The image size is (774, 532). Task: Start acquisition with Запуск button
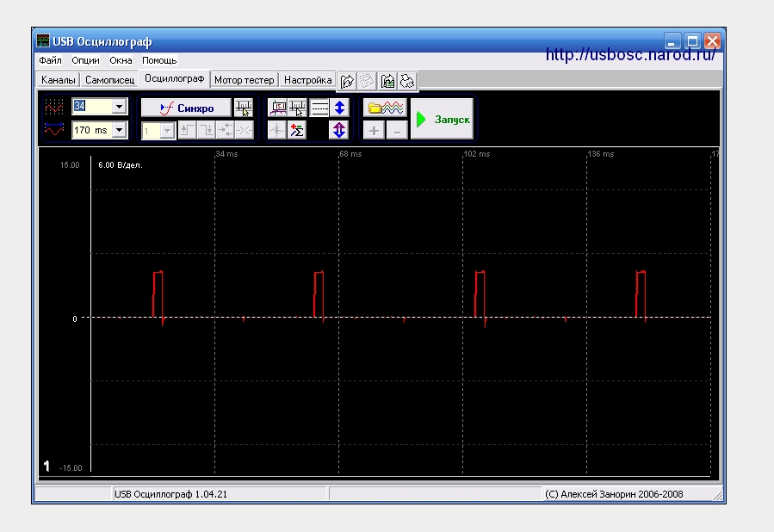click(x=443, y=119)
